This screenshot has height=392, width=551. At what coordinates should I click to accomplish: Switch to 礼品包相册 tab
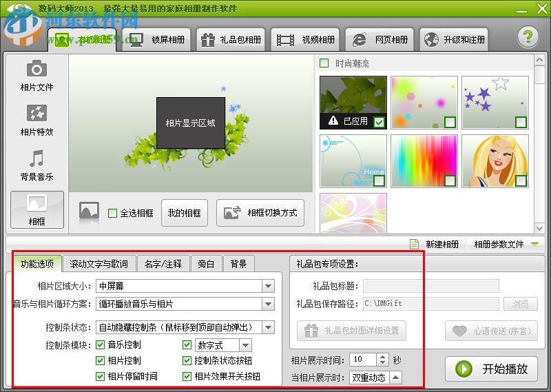click(231, 40)
